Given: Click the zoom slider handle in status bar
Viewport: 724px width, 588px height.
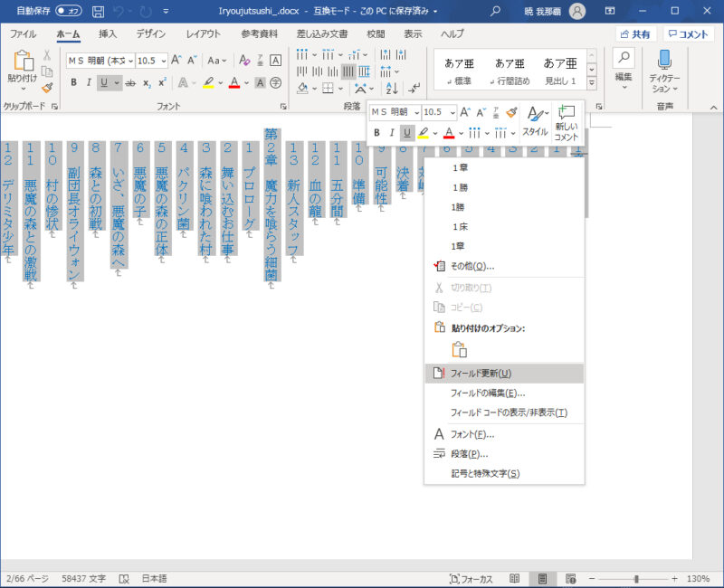Looking at the screenshot, I should 636,579.
